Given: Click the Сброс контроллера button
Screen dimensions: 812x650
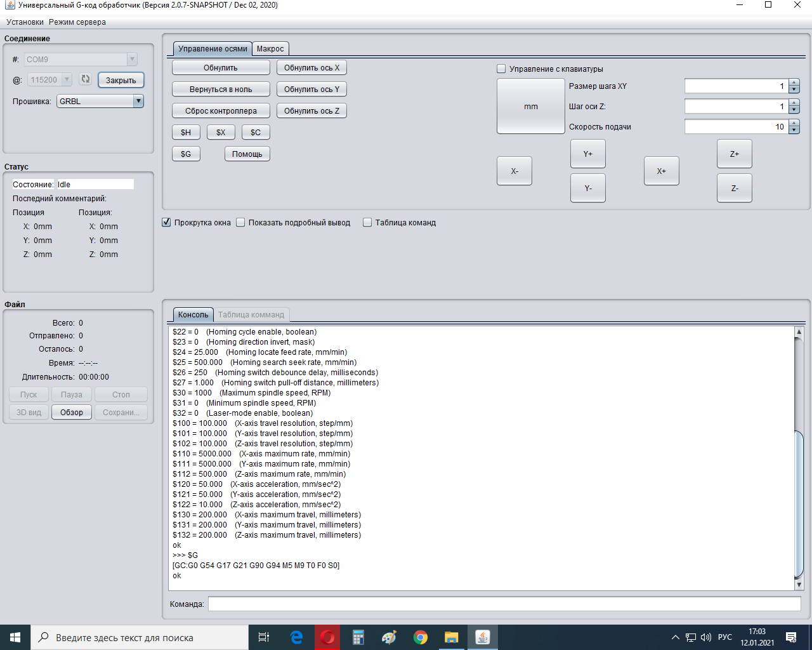Looking at the screenshot, I should click(221, 111).
